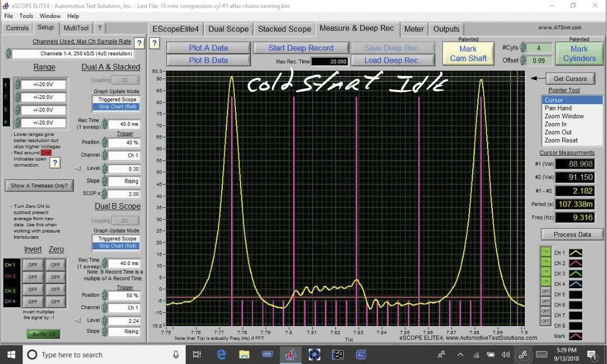Open help for Channels Used sample rate
The height and width of the screenshot is (364, 607).
(x=139, y=43)
